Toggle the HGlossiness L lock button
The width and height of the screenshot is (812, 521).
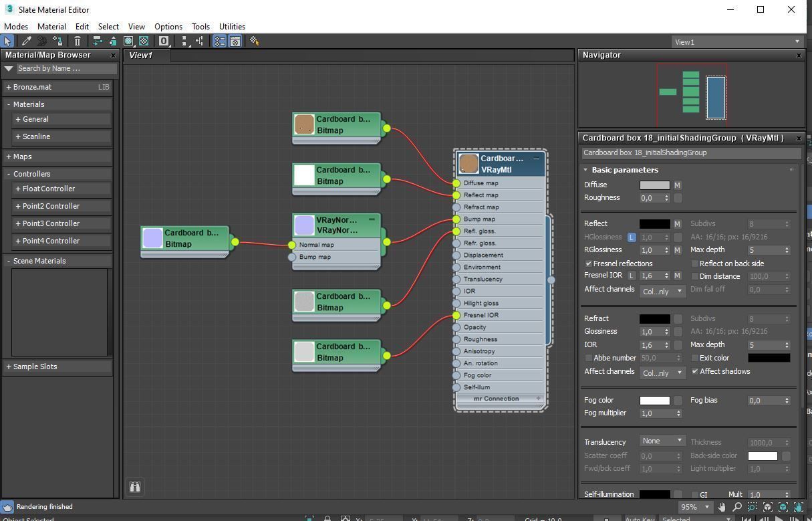tap(632, 237)
